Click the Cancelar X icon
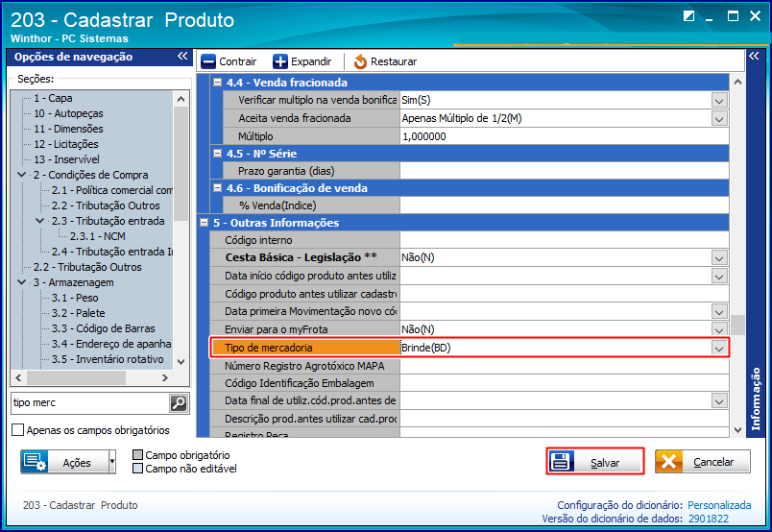 pyautogui.click(x=668, y=462)
